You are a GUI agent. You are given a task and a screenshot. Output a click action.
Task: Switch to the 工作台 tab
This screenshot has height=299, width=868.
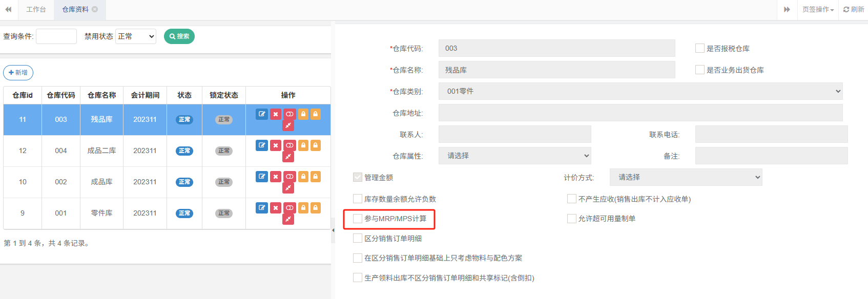tap(36, 9)
